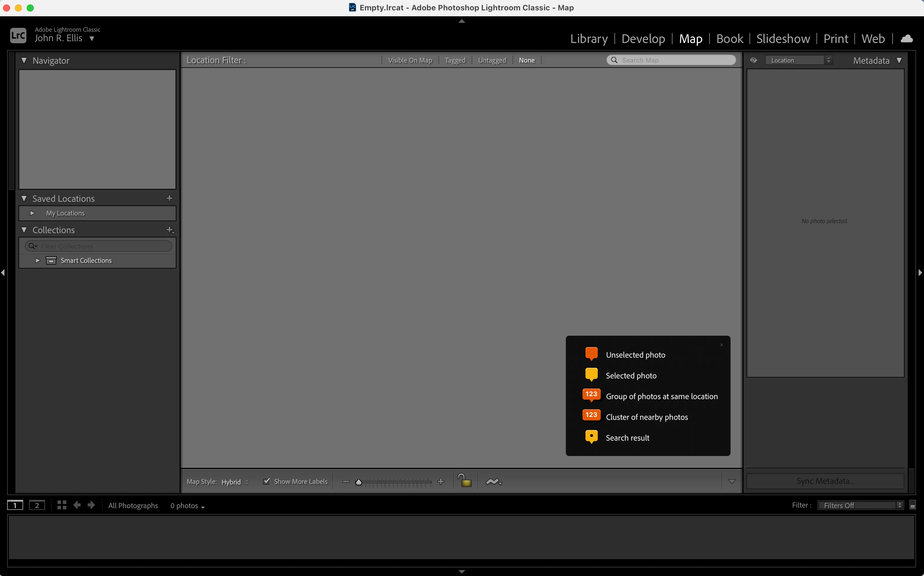Image resolution: width=924 pixels, height=576 pixels.
Task: Click the zoom in plus icon
Action: [x=441, y=481]
